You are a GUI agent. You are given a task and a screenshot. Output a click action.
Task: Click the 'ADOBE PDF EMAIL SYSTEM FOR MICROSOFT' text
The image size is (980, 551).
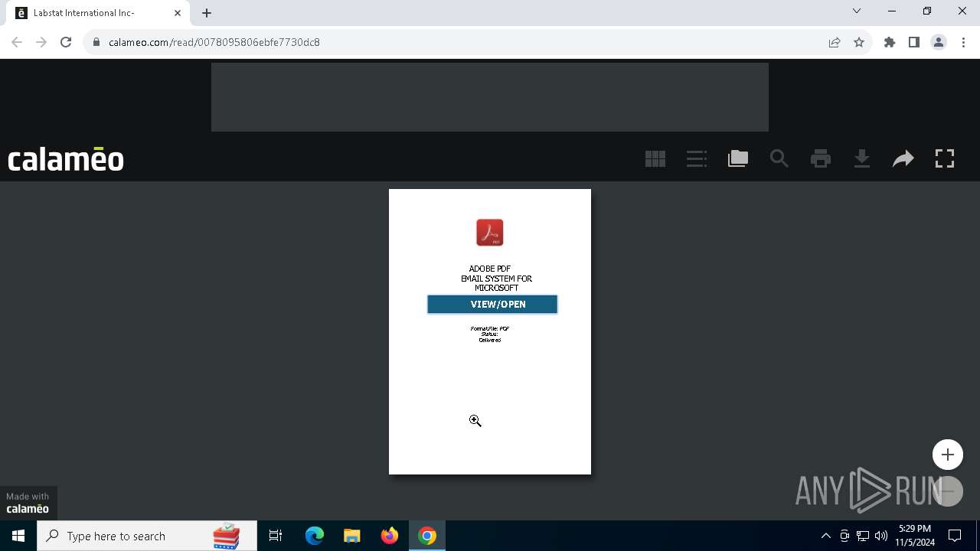coord(496,279)
